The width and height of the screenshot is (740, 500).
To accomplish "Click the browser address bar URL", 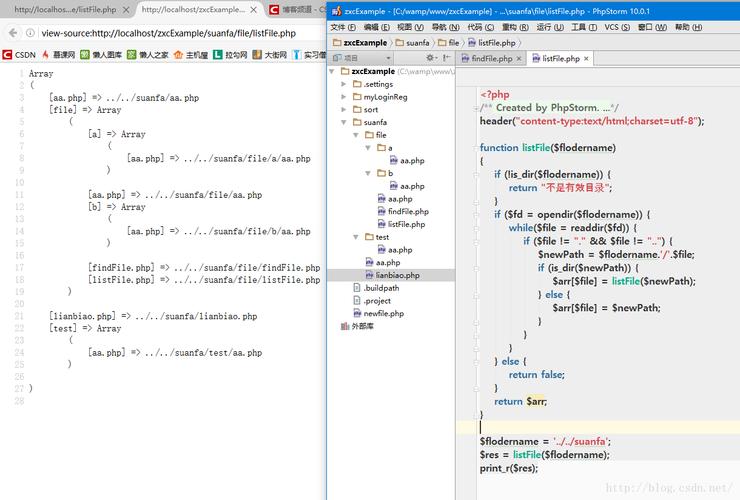I will 168,33.
